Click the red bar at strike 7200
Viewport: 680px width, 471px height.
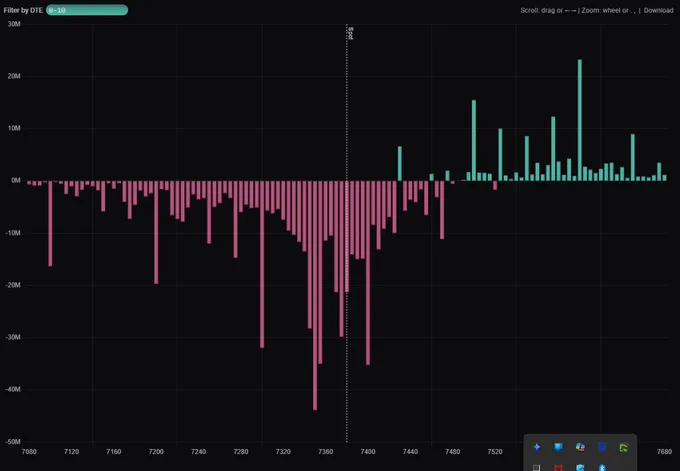[156, 232]
